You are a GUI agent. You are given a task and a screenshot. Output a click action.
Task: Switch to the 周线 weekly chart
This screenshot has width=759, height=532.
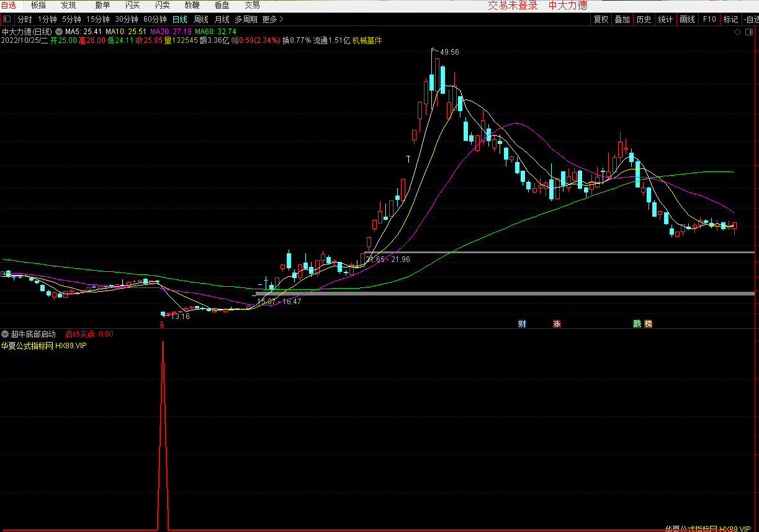[x=200, y=19]
